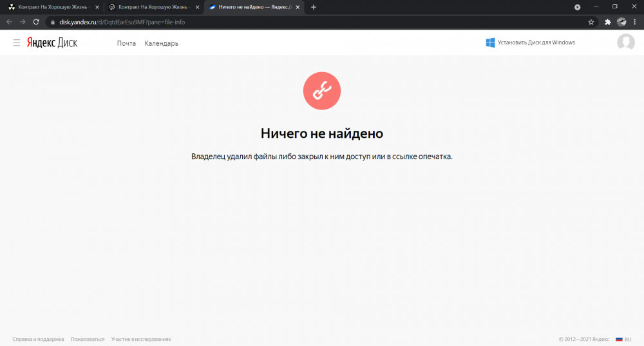
Task: Open the tab search dropdown arrow
Action: point(578,7)
